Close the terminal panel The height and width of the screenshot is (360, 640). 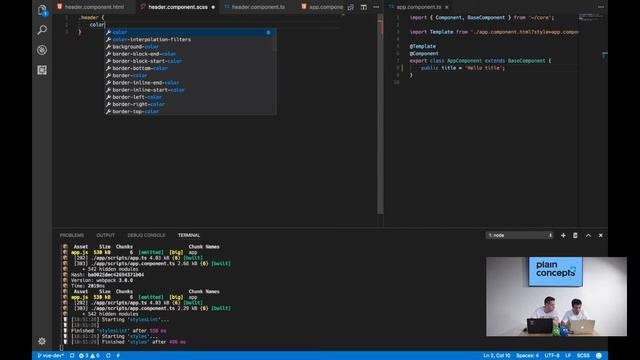tap(600, 235)
